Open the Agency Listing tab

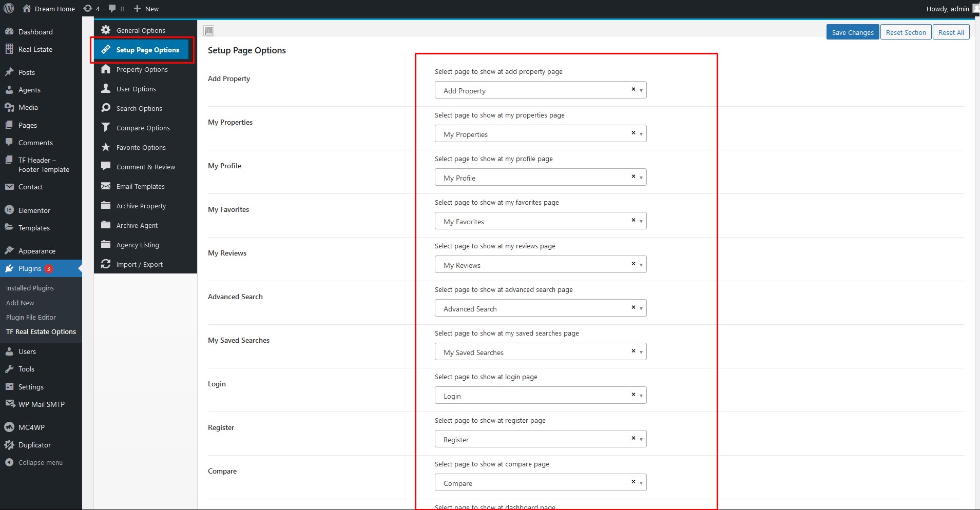point(145,245)
